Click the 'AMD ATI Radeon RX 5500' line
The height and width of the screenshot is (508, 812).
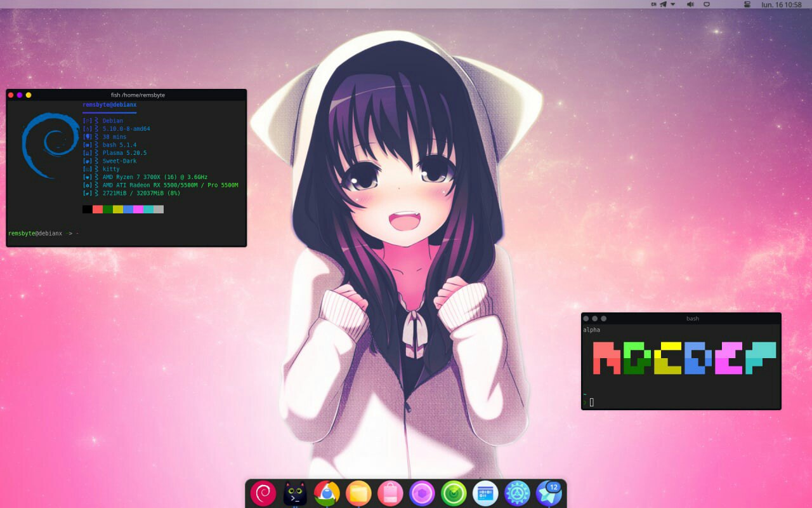(x=170, y=185)
